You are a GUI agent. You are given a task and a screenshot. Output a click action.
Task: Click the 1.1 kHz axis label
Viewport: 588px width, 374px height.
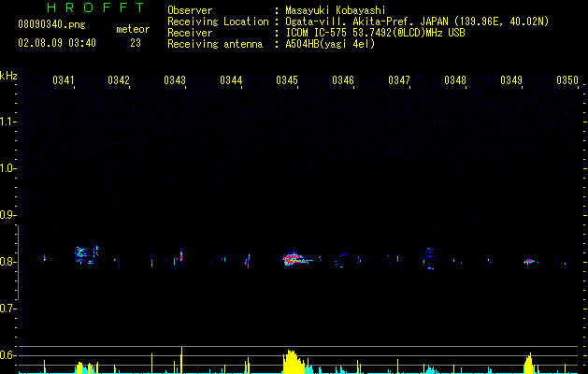(x=7, y=122)
